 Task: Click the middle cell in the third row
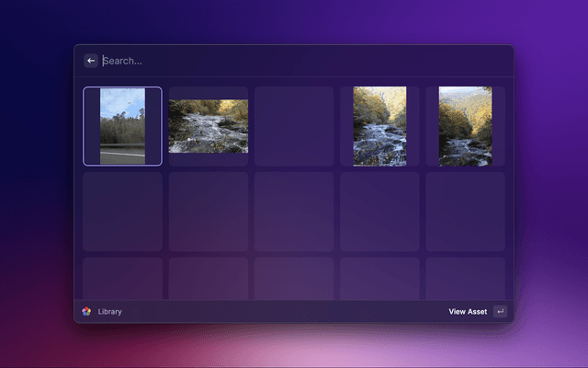[294, 279]
